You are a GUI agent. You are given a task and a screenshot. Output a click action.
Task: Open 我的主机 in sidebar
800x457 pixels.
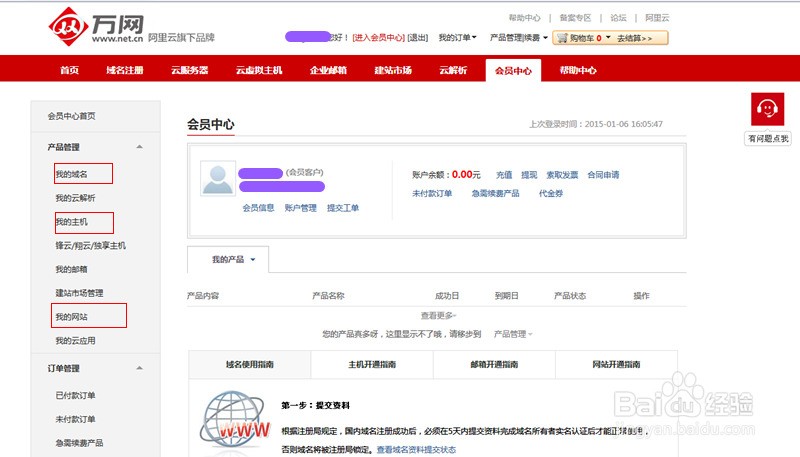pos(71,221)
